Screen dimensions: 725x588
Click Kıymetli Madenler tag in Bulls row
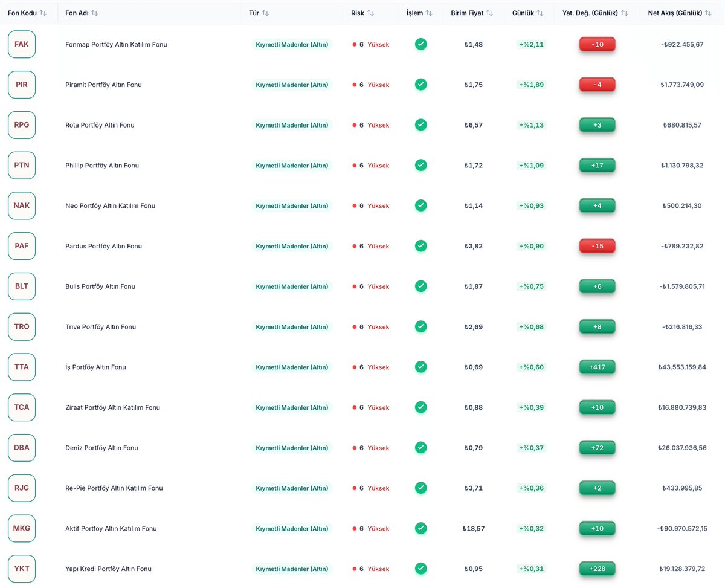pos(292,286)
